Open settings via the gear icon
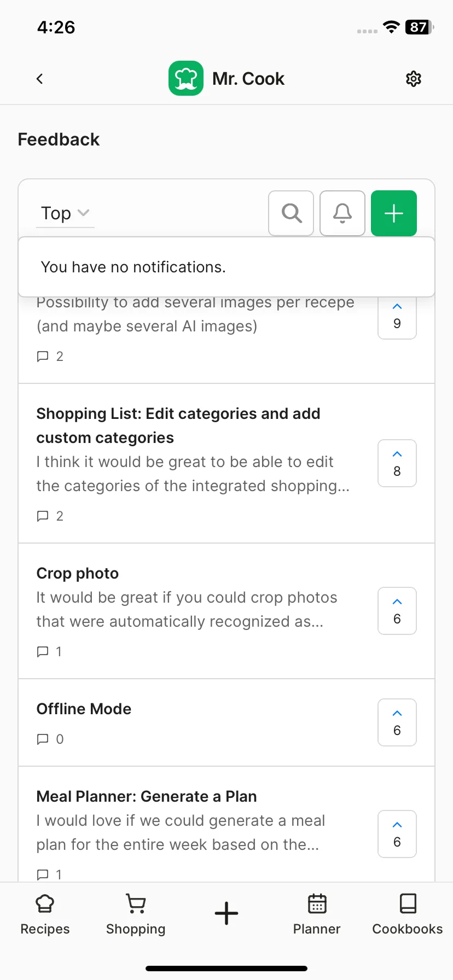The width and height of the screenshot is (453, 980). 414,79
